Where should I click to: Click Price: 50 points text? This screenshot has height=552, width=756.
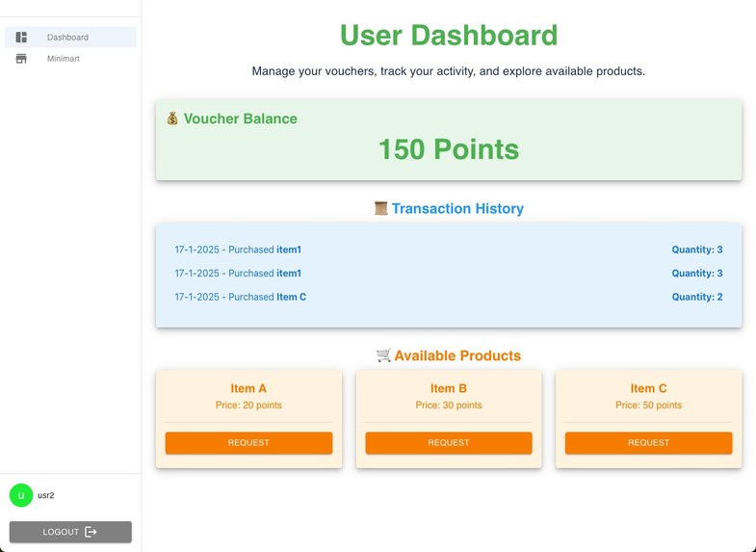648,405
